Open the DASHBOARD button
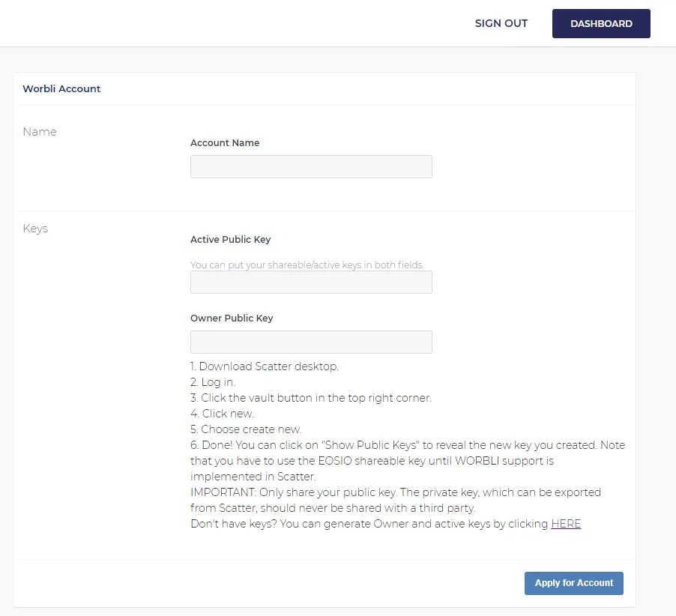Screen dimensions: 676x616 point(600,23)
